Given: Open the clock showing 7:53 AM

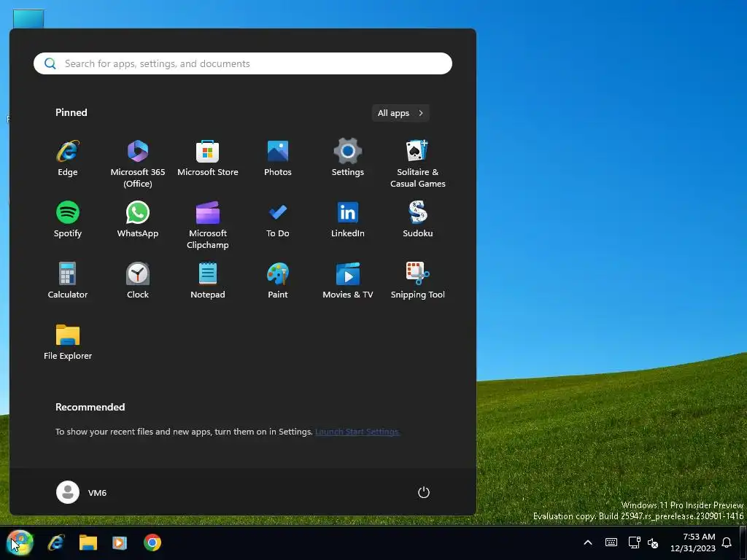Looking at the screenshot, I should click(693, 542).
